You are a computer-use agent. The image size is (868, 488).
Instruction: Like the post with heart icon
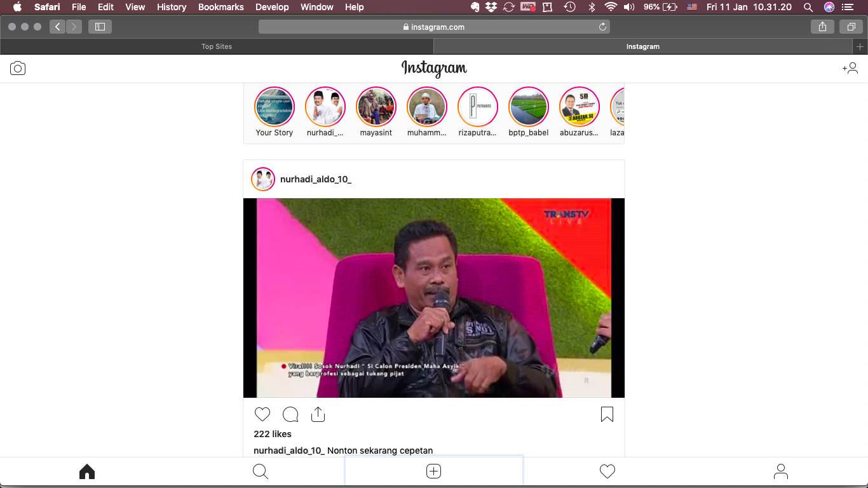pyautogui.click(x=262, y=415)
